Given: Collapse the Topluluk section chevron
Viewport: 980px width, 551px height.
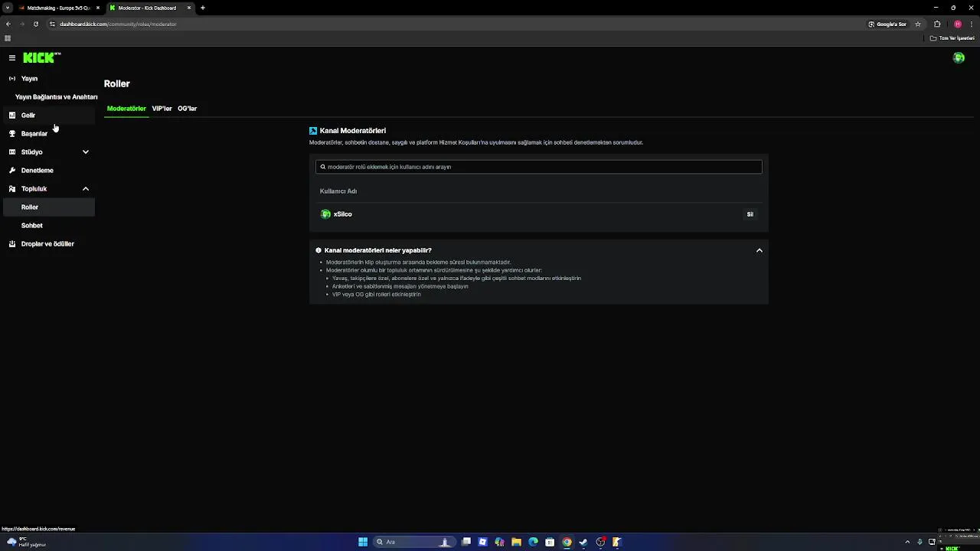Looking at the screenshot, I should click(86, 188).
